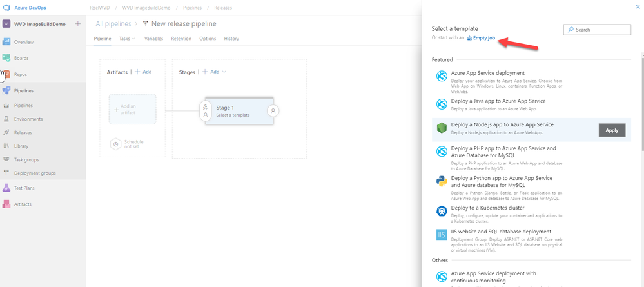Select the Environments icon
Screen dimensions: 644x287
point(6,119)
